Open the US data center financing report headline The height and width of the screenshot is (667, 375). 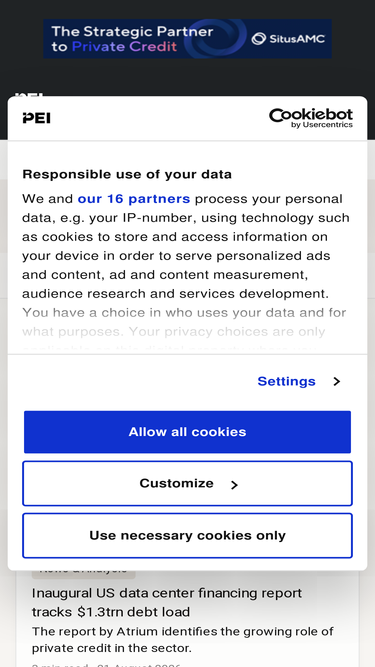[167, 602]
